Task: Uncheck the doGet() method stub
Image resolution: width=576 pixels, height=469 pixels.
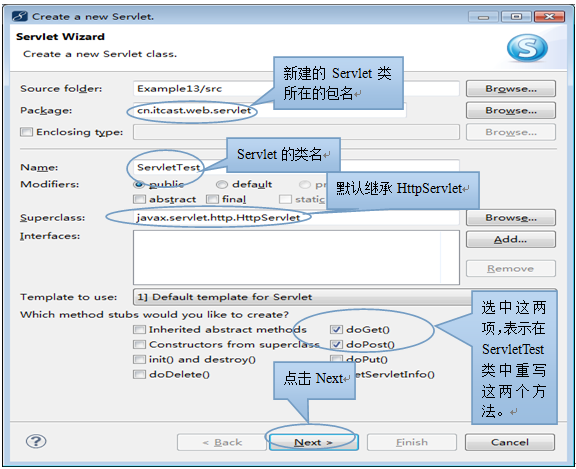Action: coord(336,329)
